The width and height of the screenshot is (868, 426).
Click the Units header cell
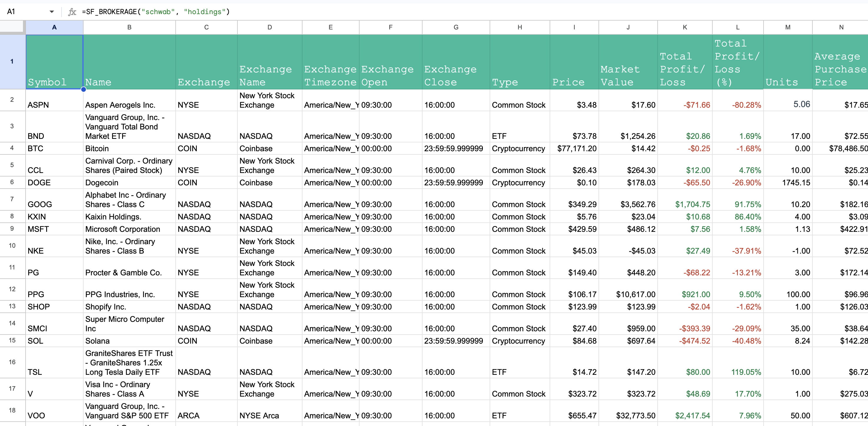[788, 62]
